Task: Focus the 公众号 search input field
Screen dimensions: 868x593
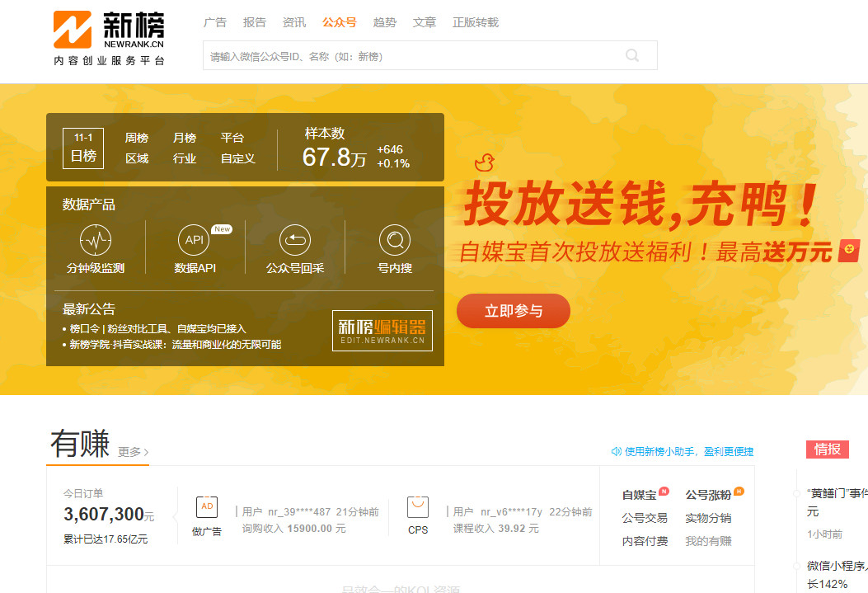Action: pyautogui.click(x=430, y=55)
